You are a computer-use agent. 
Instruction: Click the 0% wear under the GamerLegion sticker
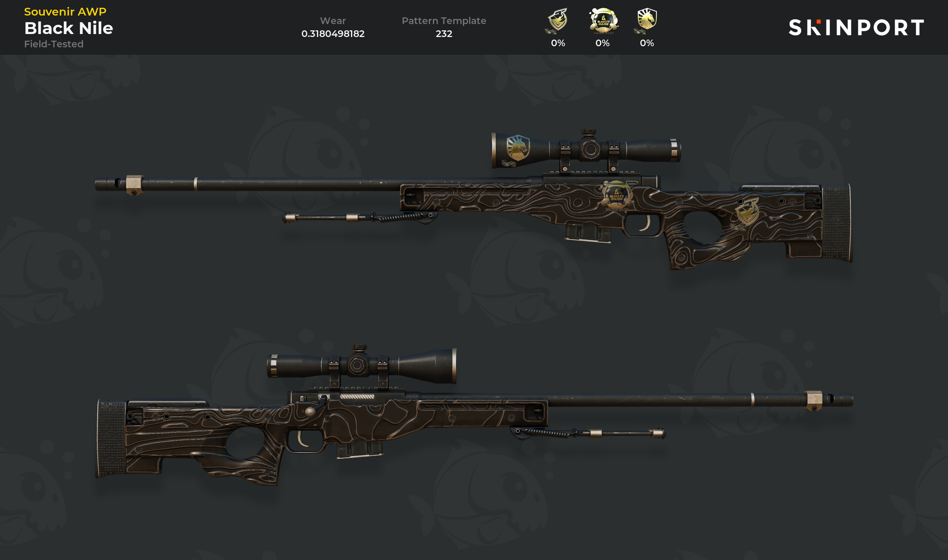(x=558, y=43)
